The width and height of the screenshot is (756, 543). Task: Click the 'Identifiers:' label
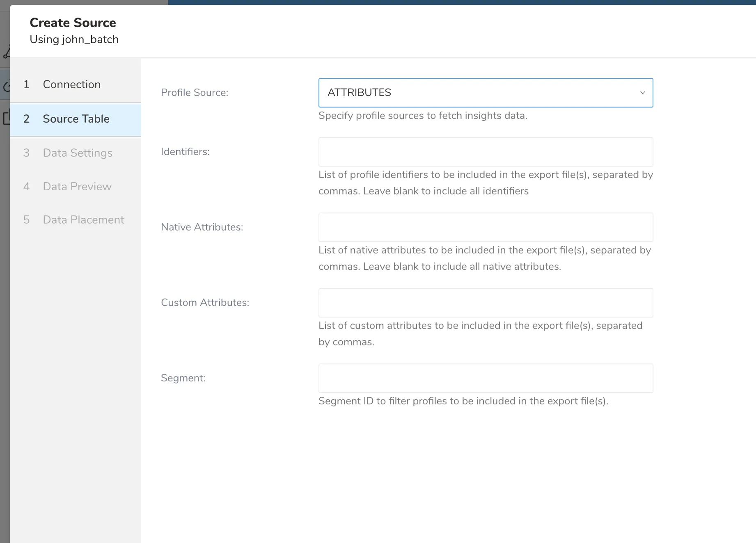pyautogui.click(x=185, y=152)
